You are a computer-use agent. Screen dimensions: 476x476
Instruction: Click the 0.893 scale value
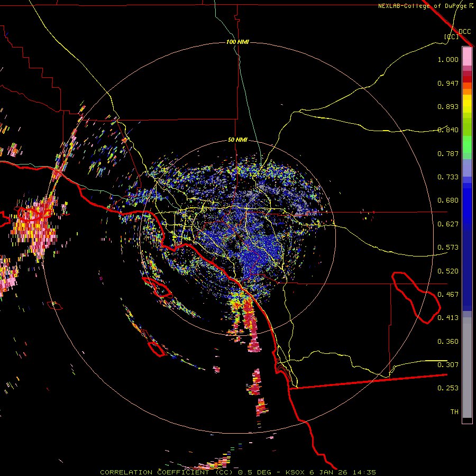448,106
